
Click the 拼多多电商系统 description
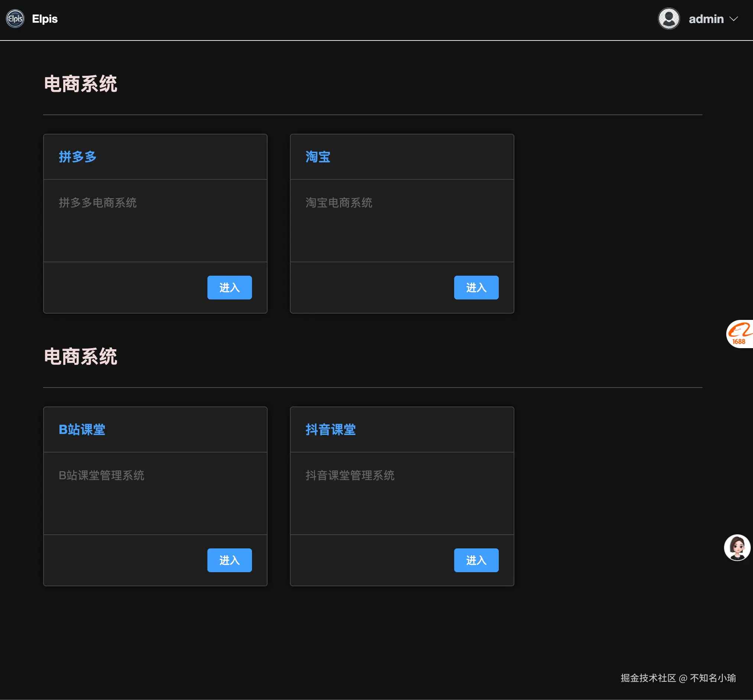[98, 202]
